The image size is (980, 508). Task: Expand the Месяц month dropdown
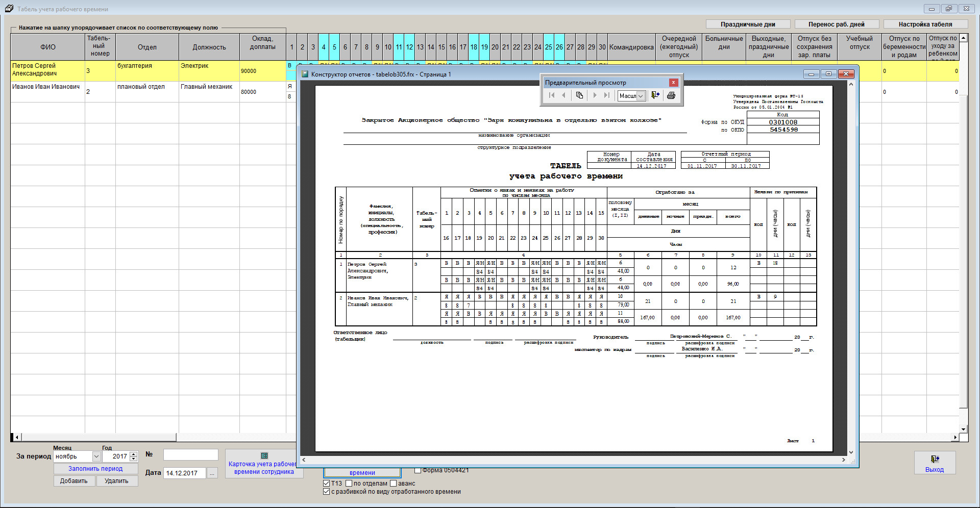(x=96, y=456)
